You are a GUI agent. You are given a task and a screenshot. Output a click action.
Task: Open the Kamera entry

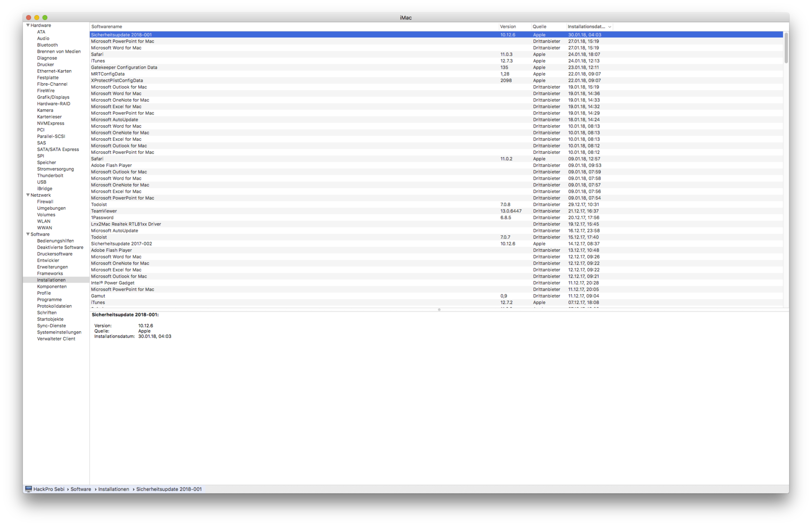pos(45,110)
